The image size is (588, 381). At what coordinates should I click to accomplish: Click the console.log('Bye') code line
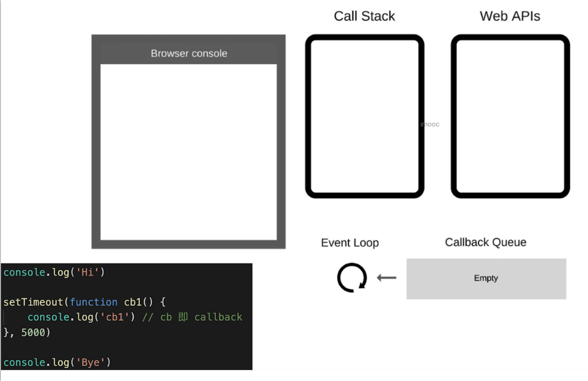click(x=57, y=362)
